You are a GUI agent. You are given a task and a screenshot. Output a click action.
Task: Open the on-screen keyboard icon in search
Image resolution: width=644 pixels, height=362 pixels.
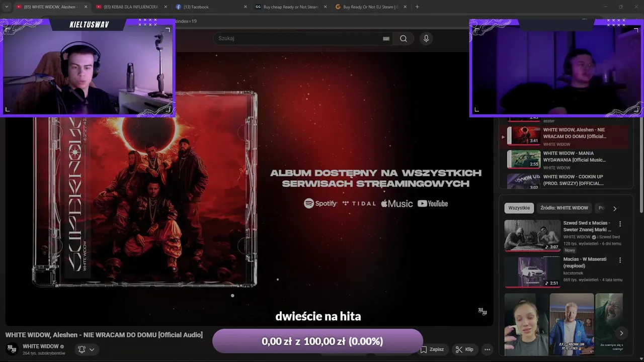point(386,39)
